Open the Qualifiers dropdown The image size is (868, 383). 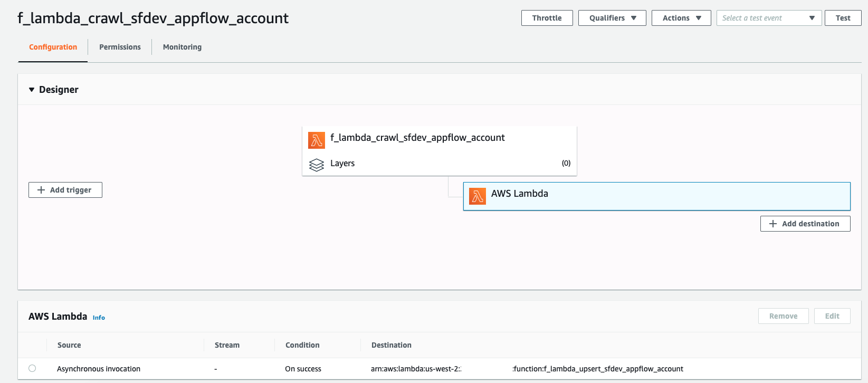[x=612, y=18]
